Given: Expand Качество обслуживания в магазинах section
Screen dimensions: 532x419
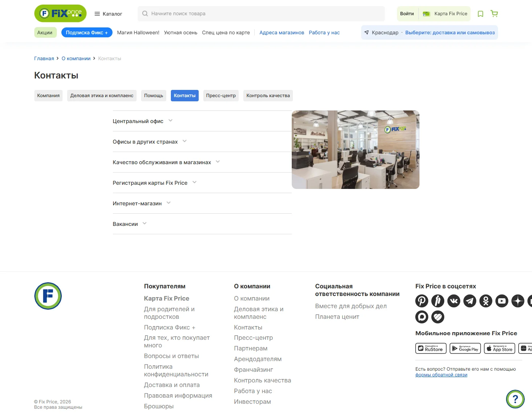Looking at the screenshot, I should coord(202,162).
